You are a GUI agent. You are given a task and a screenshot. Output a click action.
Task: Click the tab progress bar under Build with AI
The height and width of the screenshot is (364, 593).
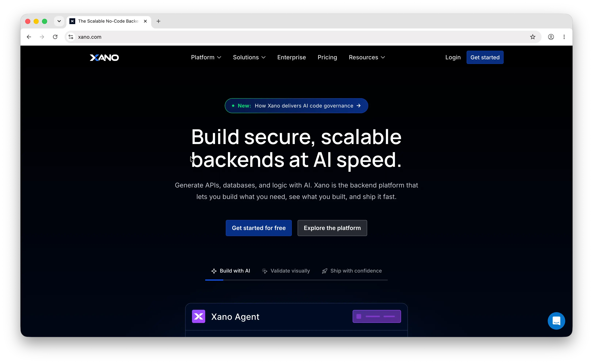click(296, 280)
